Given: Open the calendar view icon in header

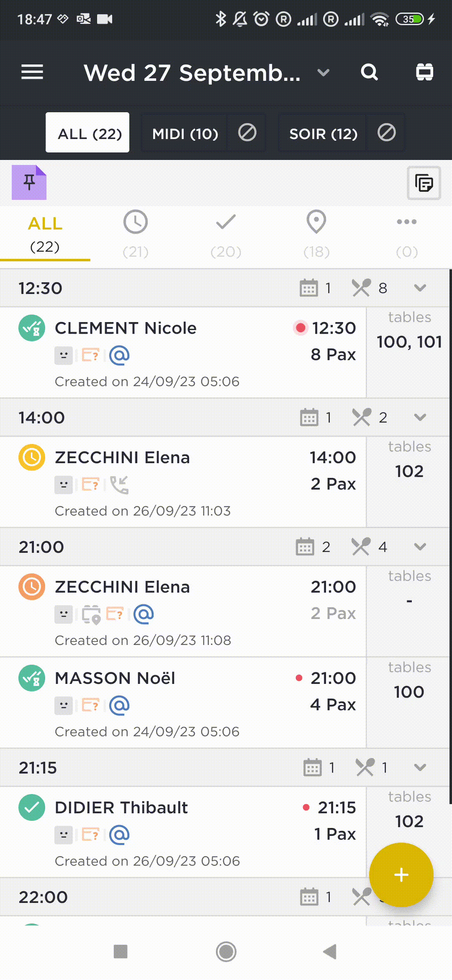Looking at the screenshot, I should point(424,72).
